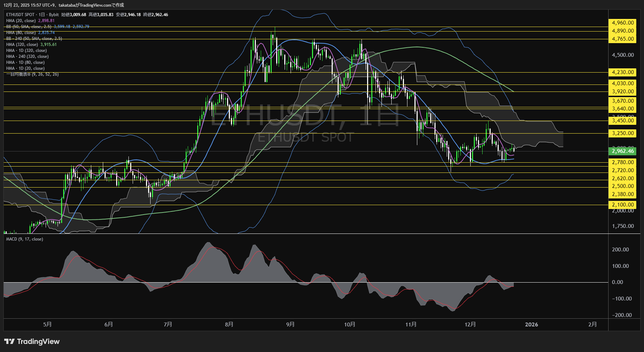Viewport: 644px width, 352px height.
Task: Select the HMA (80, close) indicator legend
Action: (x=21, y=33)
